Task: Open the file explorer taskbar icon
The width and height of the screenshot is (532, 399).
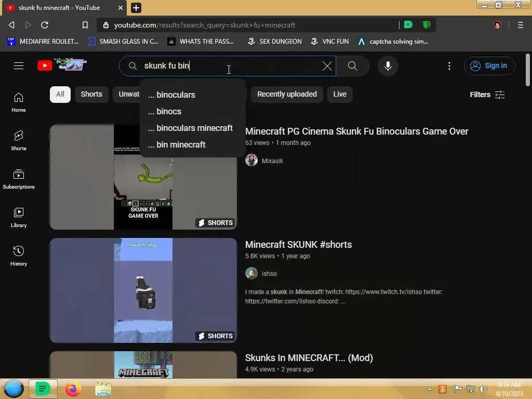Action: click(103, 389)
